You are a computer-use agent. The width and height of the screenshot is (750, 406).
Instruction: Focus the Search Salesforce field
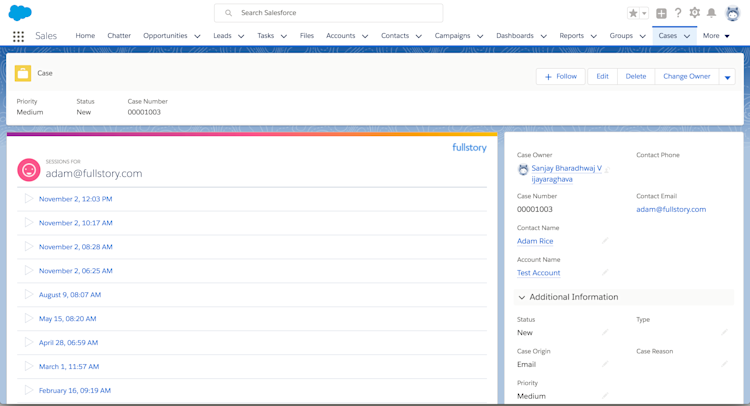[329, 13]
